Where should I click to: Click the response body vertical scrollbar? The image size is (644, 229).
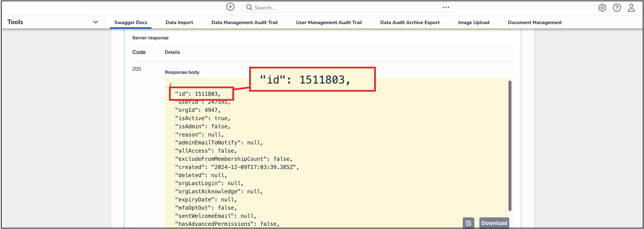coord(510,145)
